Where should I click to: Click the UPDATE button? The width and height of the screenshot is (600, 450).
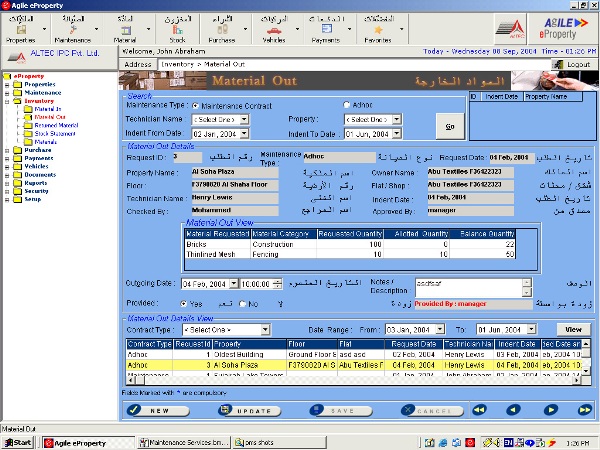[x=249, y=410]
